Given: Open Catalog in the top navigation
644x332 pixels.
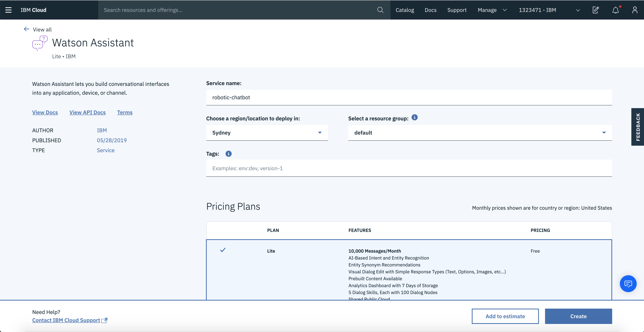Looking at the screenshot, I should [404, 10].
